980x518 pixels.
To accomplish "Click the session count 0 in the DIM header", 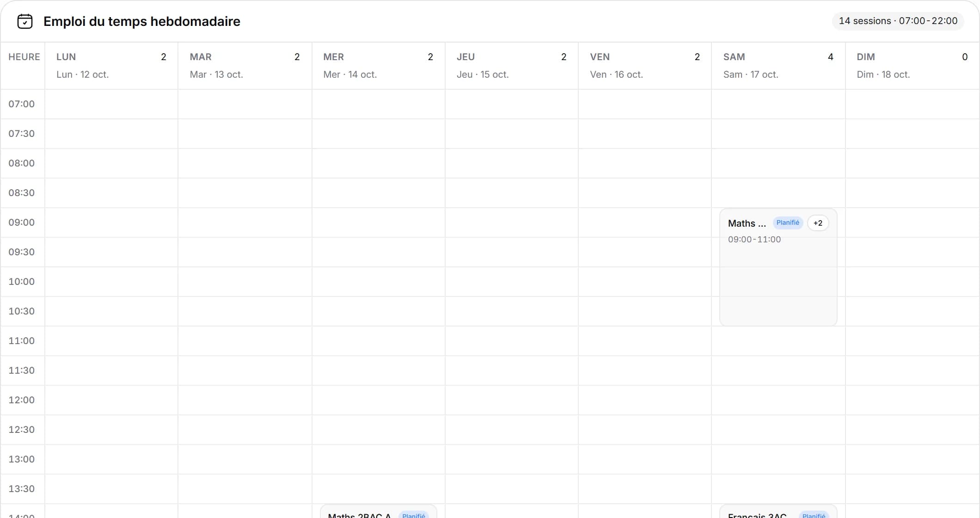I will (965, 57).
